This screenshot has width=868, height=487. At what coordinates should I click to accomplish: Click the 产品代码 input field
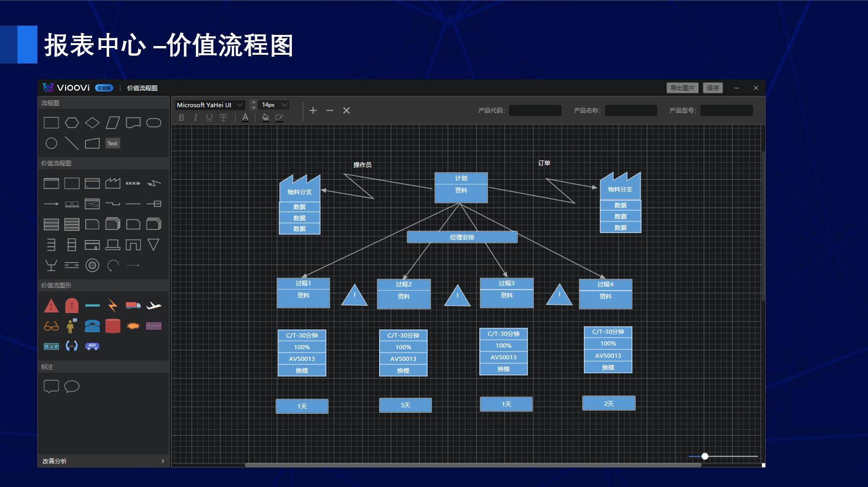click(535, 110)
